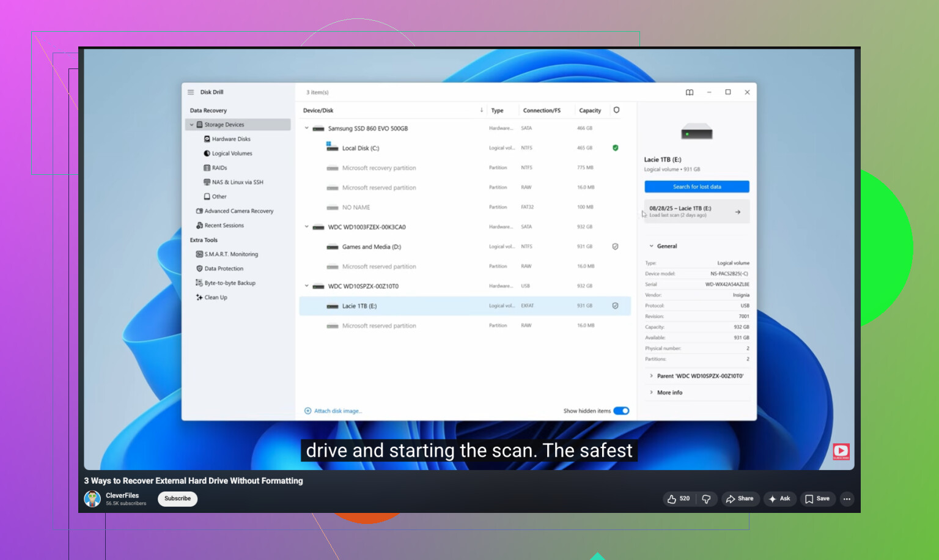
Task: Sort by Connection/FS column
Action: (x=542, y=111)
